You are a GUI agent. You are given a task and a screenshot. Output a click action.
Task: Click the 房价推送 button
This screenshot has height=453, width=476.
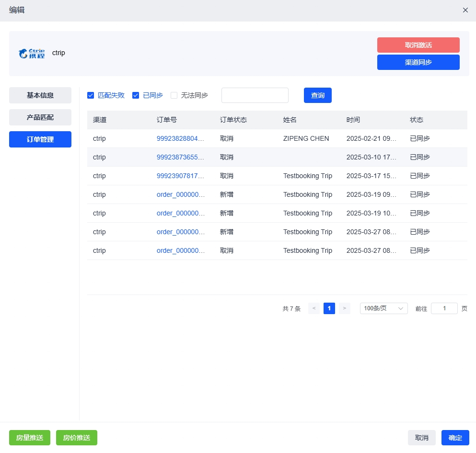tap(77, 438)
